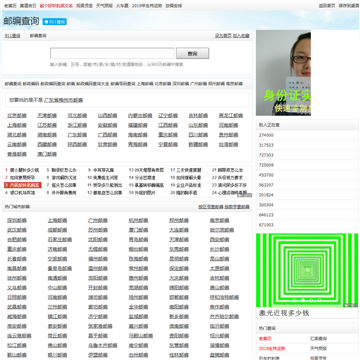This screenshot has height=360, width=360.
Task: Open recently searched code 274000
Action: pos(266,135)
